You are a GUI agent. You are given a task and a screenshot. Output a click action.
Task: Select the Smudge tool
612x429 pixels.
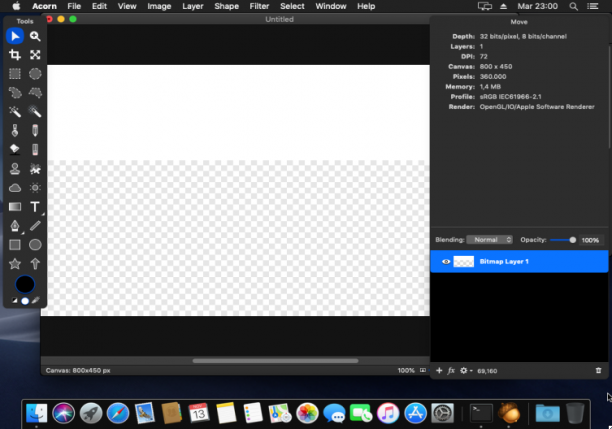click(35, 169)
